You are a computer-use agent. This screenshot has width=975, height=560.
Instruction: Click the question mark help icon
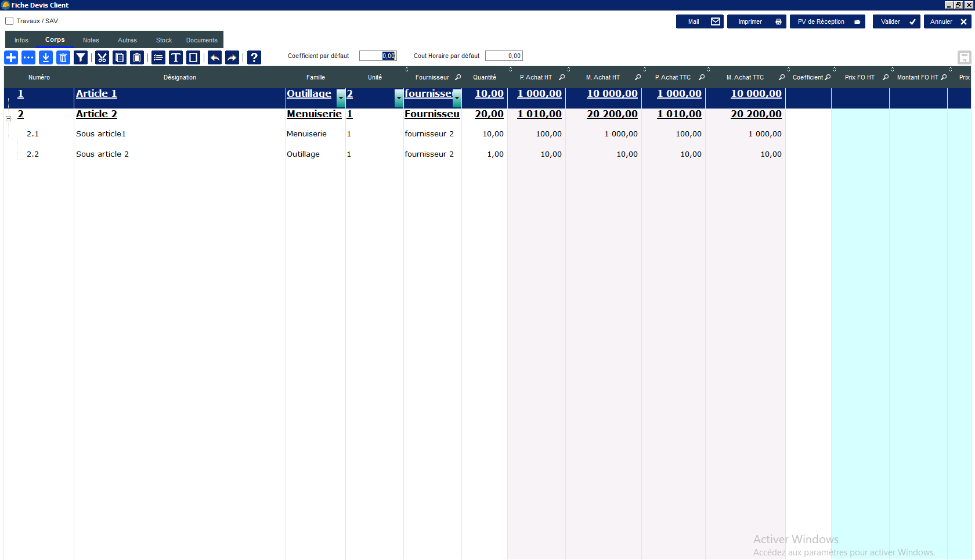pyautogui.click(x=254, y=57)
